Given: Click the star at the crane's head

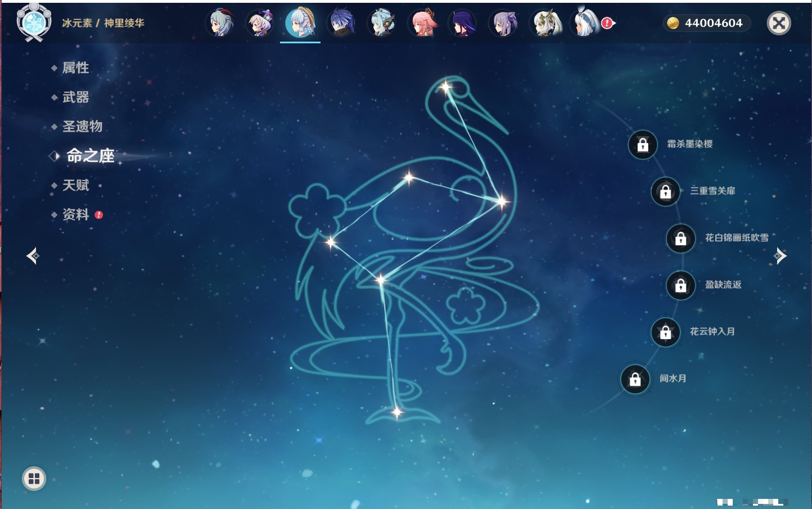Looking at the screenshot, I should 446,87.
